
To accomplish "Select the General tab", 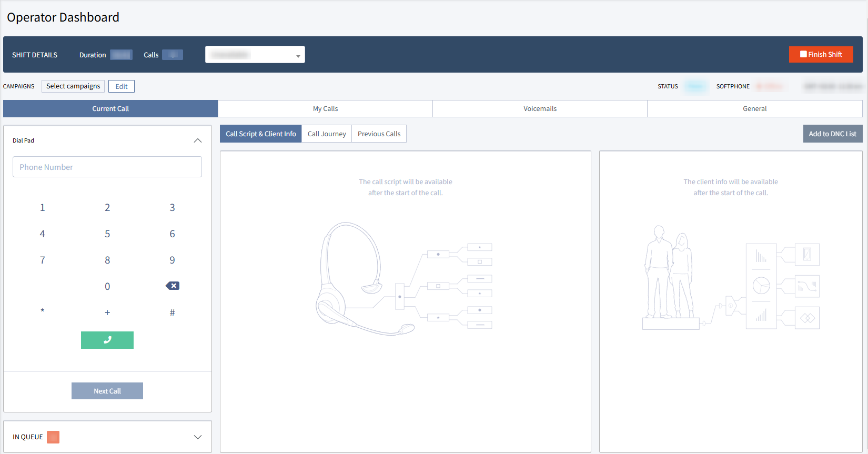I will [x=754, y=109].
